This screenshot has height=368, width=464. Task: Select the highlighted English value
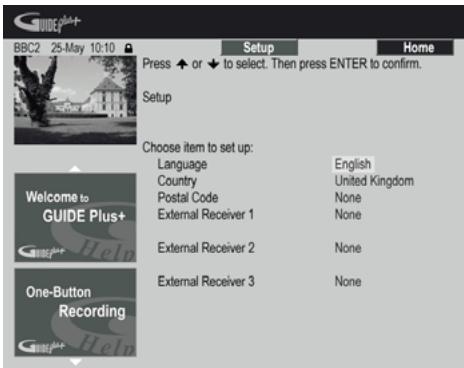pos(353,164)
